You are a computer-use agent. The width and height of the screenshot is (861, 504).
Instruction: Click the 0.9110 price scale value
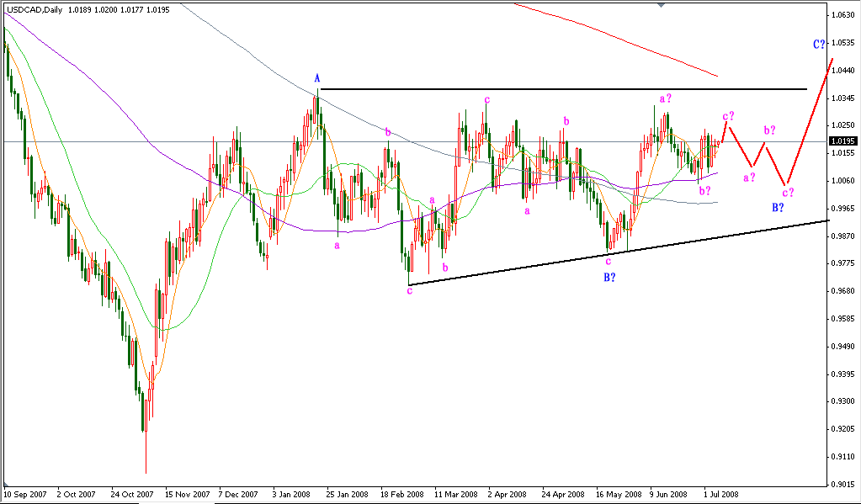(842, 456)
